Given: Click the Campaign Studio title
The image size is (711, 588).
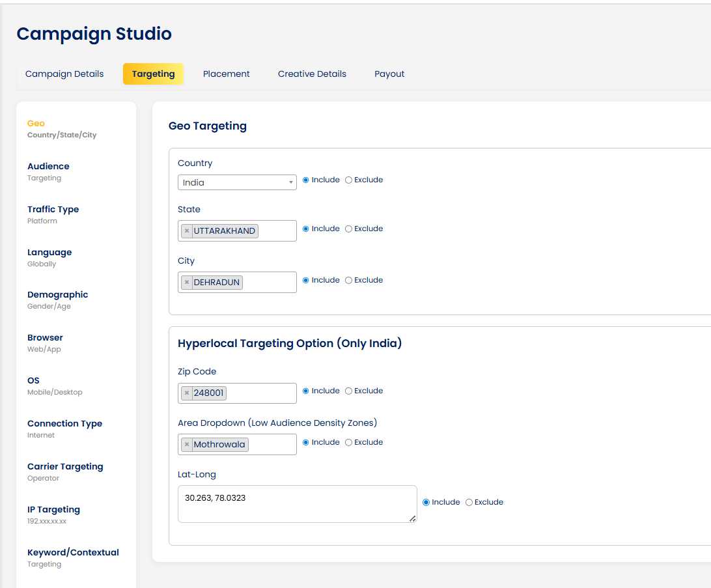Looking at the screenshot, I should (x=94, y=34).
